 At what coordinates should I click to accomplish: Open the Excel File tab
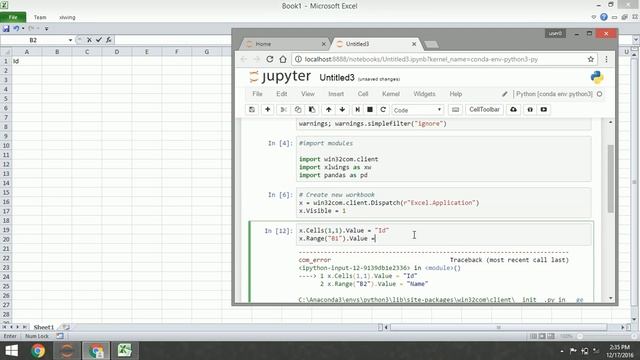point(13,17)
